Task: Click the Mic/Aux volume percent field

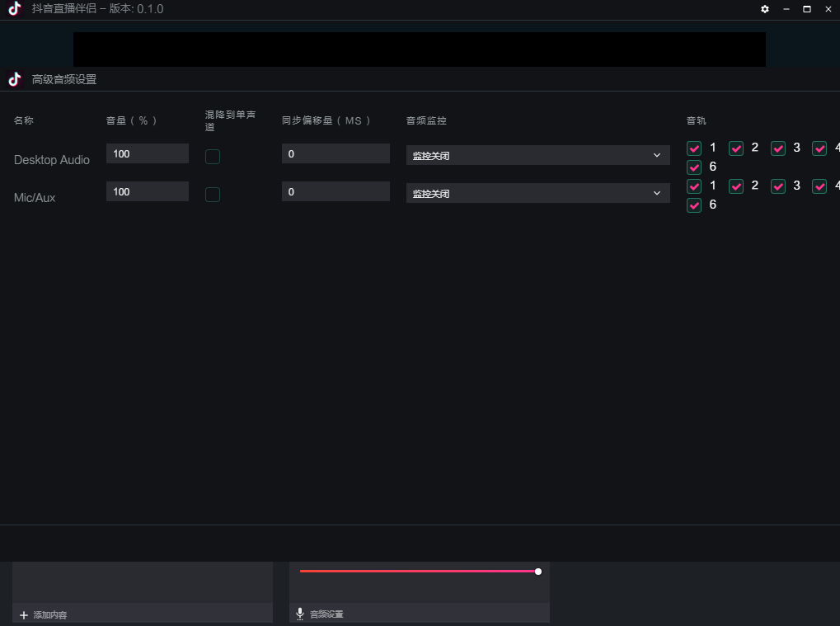Action: coord(148,191)
